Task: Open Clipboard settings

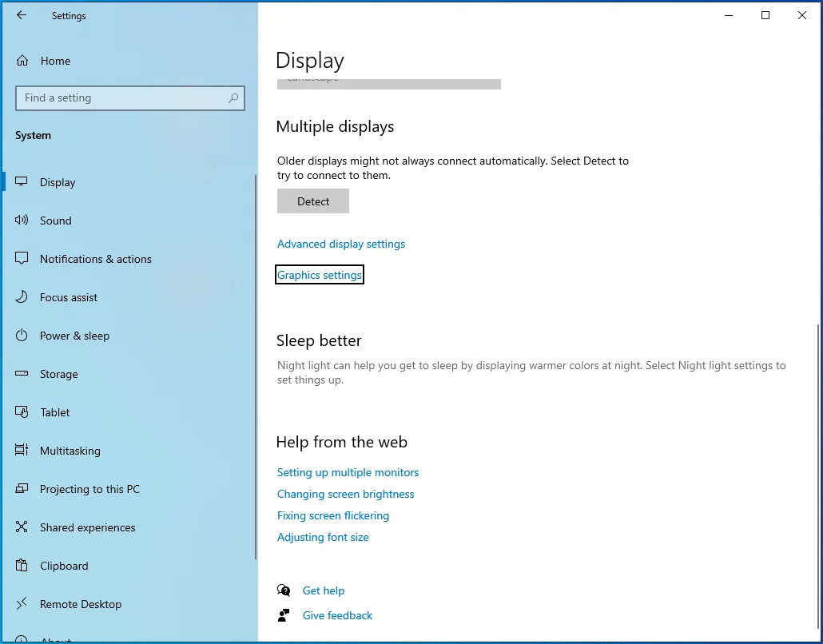Action: (x=129, y=565)
